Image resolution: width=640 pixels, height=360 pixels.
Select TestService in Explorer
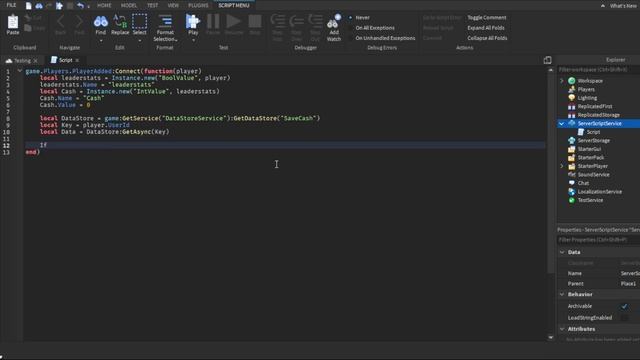[x=590, y=200]
